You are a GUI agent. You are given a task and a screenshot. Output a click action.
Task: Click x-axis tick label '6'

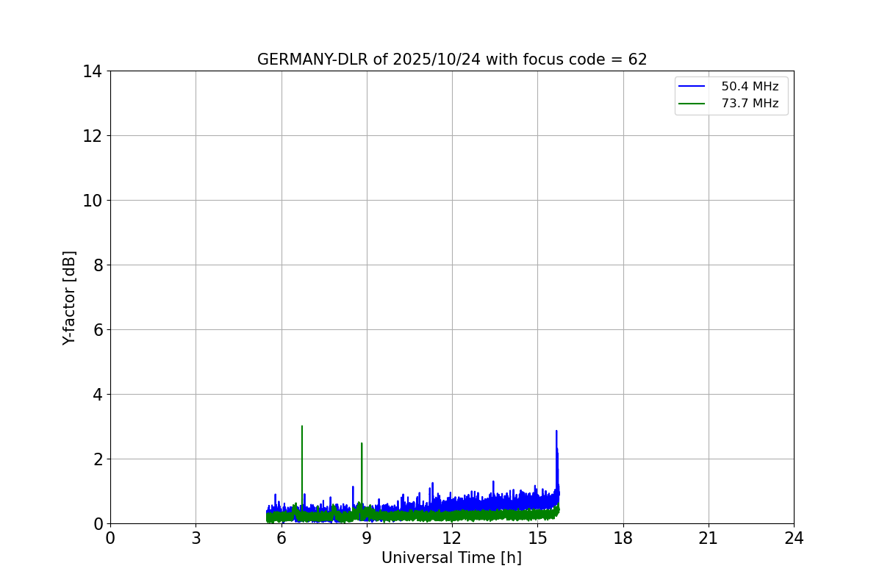point(281,539)
